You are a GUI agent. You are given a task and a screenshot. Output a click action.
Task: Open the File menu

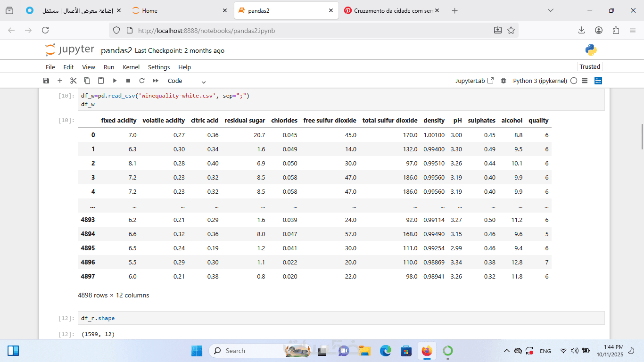point(50,67)
